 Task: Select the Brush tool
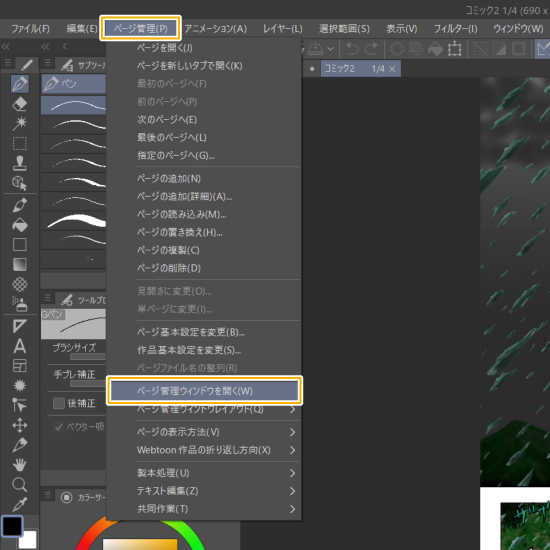point(20,205)
